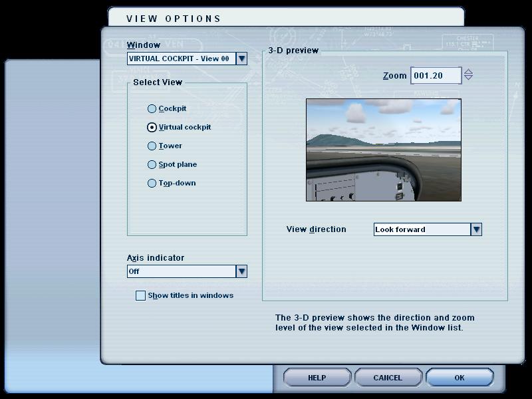Click the VIEW OPTIONS title bar
This screenshot has width=532, height=399.
pos(286,18)
